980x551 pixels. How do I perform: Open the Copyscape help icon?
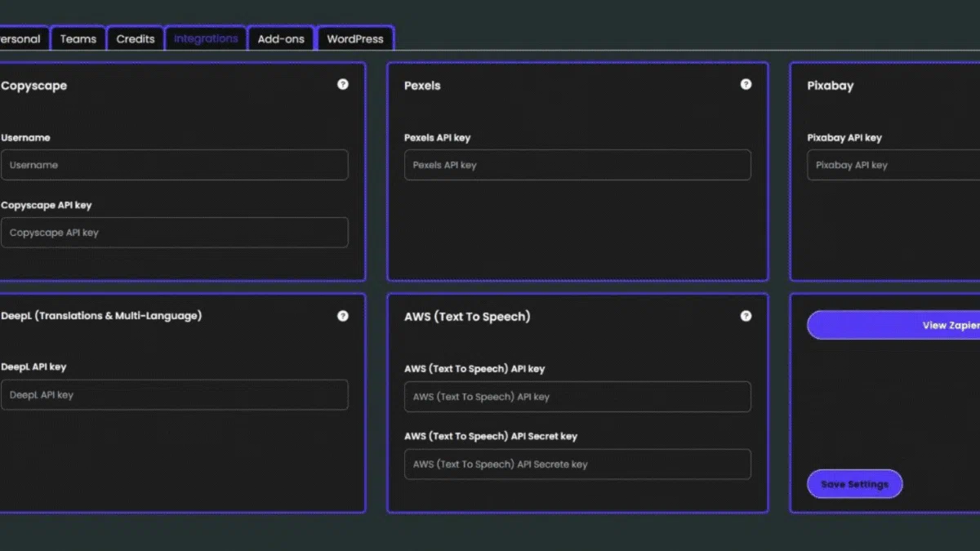tap(343, 84)
